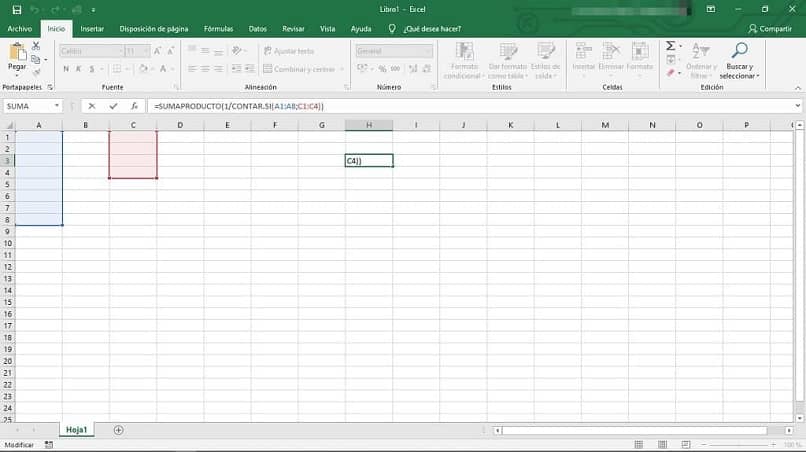Click the Formato condicional icon

464,51
